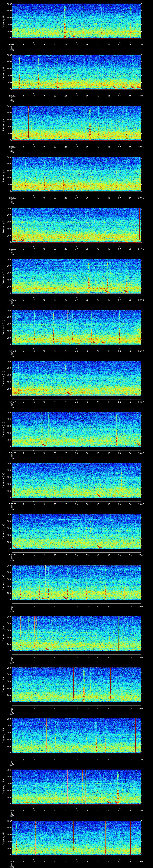Click the 13:31:00 start time label
Viewport: 153px width, 868px height.
(12, 810)
